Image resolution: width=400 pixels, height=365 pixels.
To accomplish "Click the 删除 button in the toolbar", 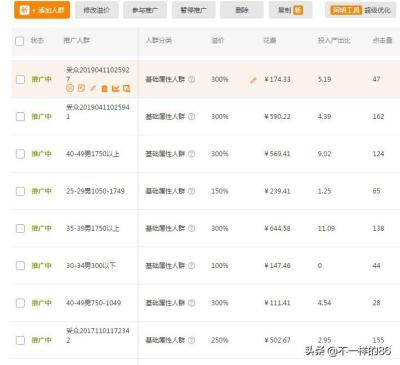I will click(242, 10).
